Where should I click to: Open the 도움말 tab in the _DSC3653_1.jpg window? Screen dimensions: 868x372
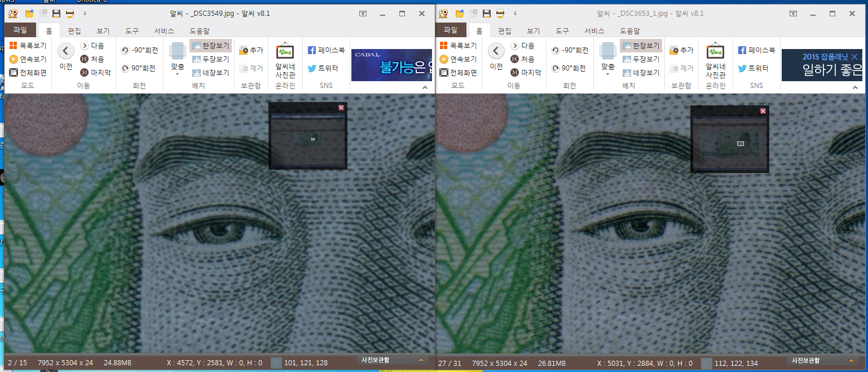coord(631,31)
